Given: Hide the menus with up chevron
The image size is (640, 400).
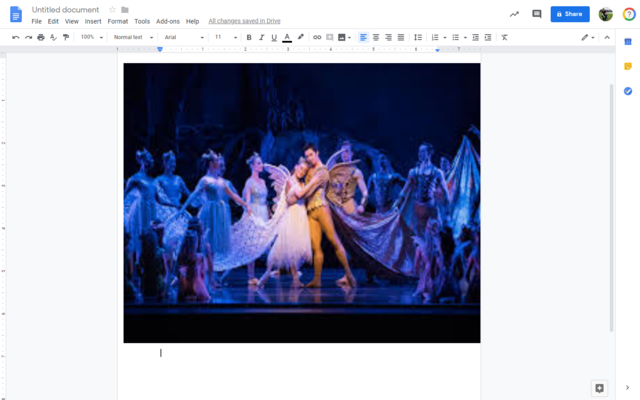Looking at the screenshot, I should point(607,37).
